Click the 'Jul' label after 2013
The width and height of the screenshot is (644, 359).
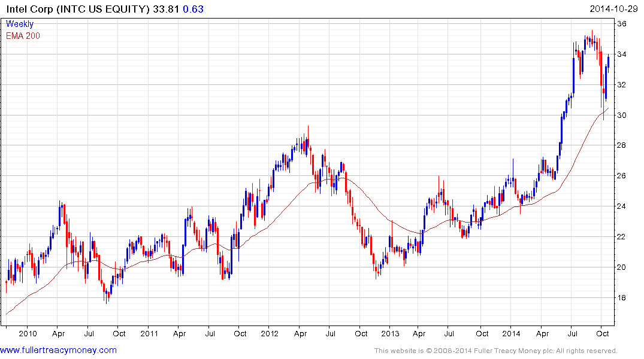click(449, 333)
